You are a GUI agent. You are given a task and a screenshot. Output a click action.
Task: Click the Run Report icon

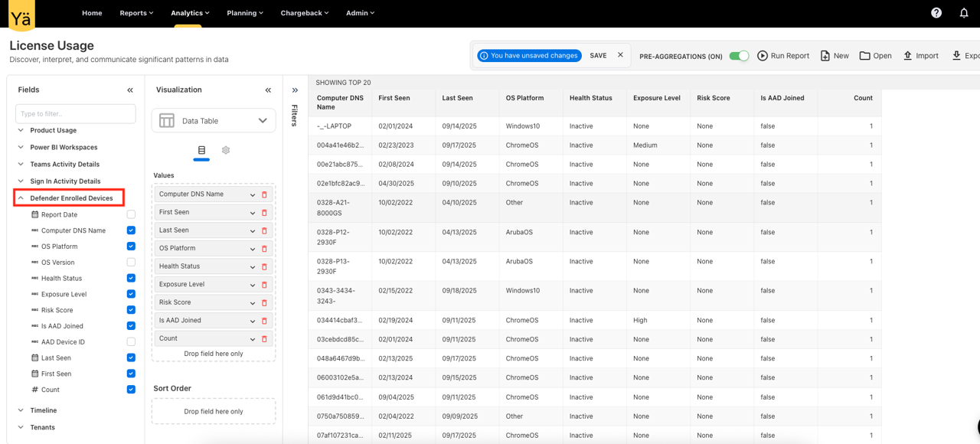762,55
